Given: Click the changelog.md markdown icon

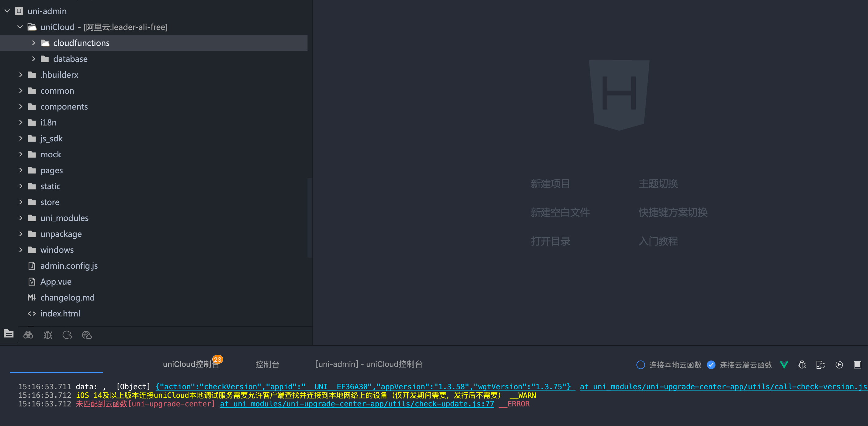Looking at the screenshot, I should click(x=32, y=297).
